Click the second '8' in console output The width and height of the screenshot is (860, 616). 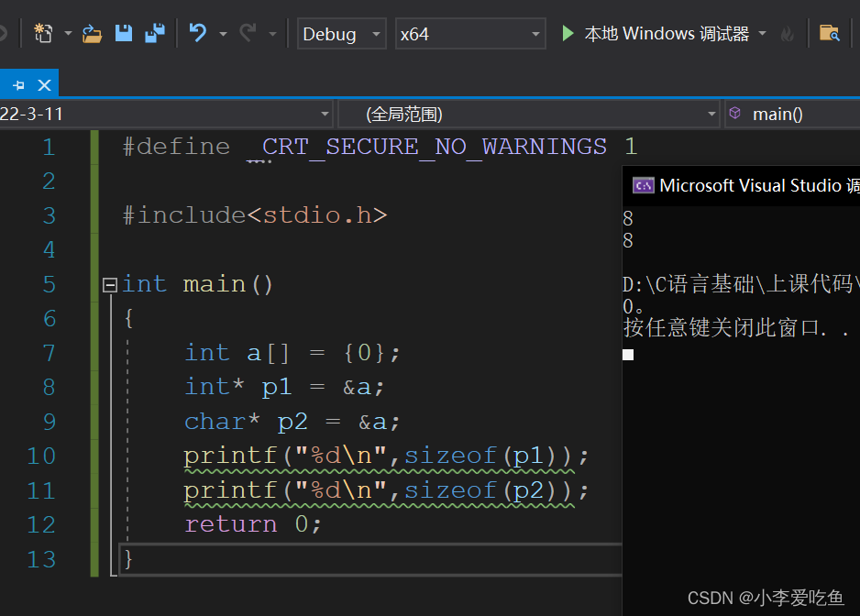point(628,240)
